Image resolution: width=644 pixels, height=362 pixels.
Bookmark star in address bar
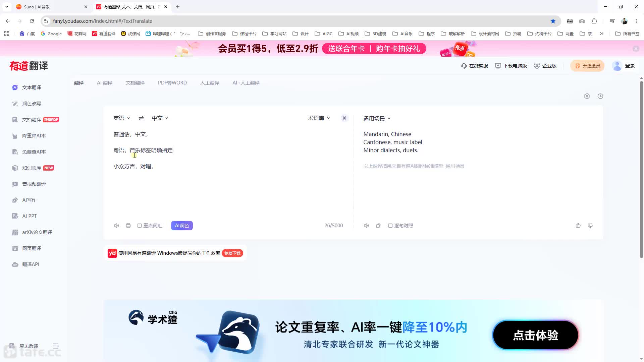tap(553, 21)
